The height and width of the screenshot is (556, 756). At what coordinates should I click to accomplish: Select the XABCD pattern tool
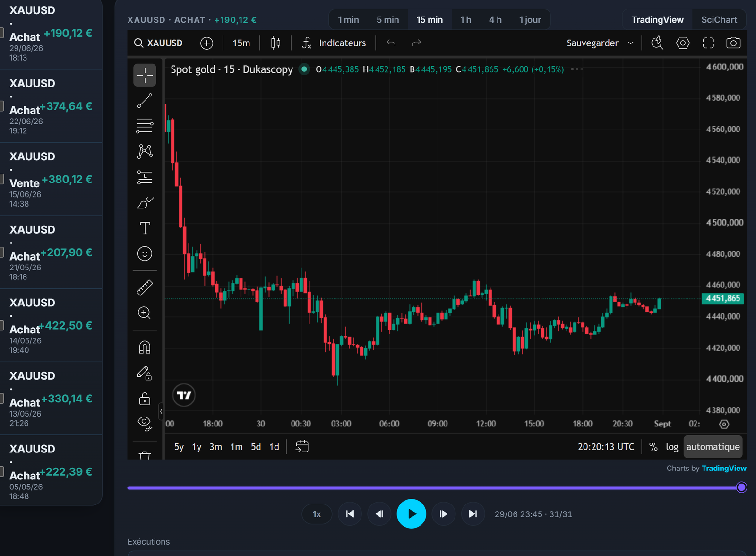point(145,151)
